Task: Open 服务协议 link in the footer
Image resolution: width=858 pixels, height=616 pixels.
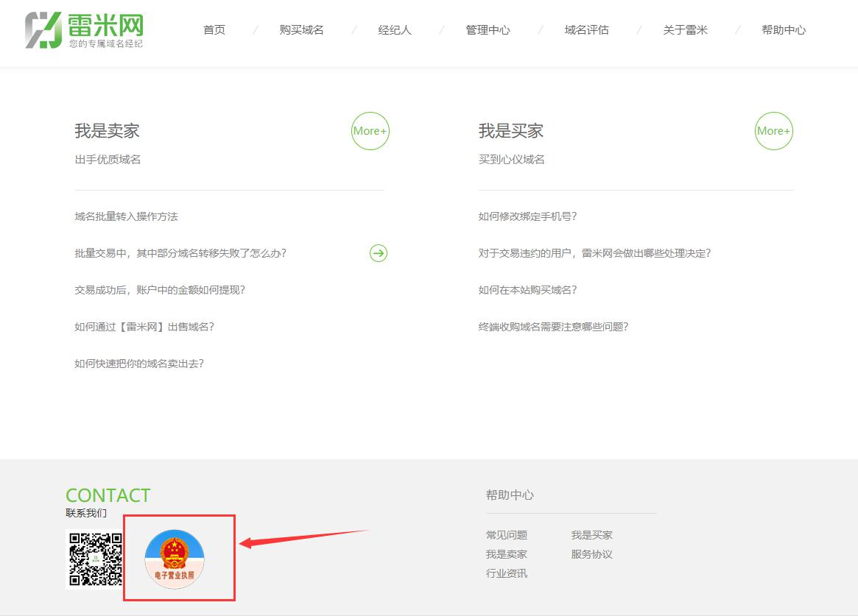Action: tap(591, 554)
